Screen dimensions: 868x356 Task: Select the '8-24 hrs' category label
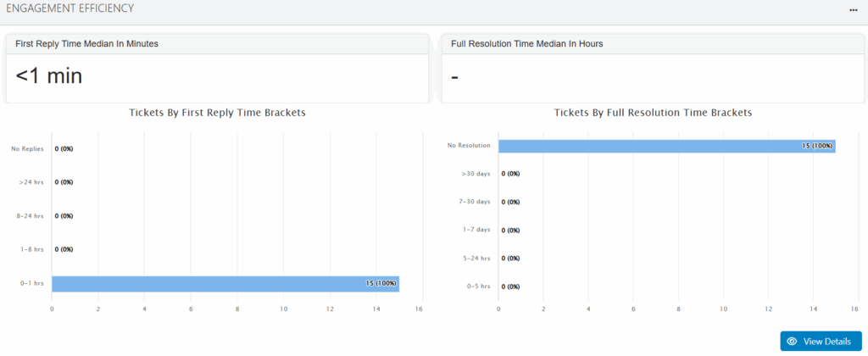(x=30, y=216)
